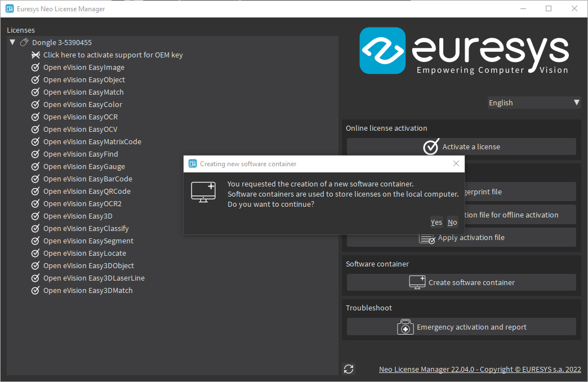Click the Create software container monitor icon

(417, 282)
